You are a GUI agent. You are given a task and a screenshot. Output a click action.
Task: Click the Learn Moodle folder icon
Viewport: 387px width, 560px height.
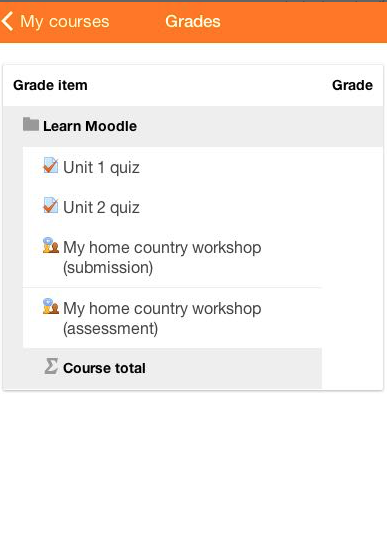click(31, 124)
